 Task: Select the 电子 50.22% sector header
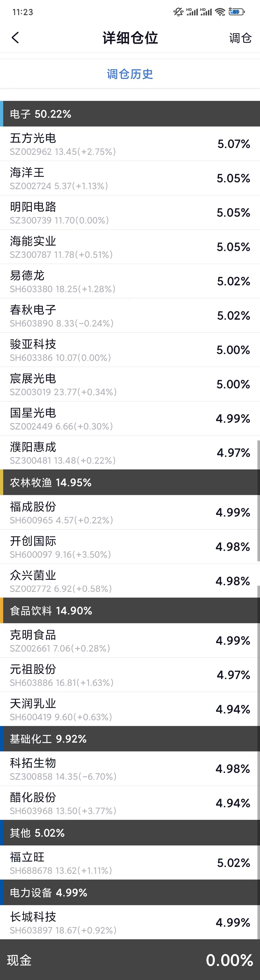130,114
